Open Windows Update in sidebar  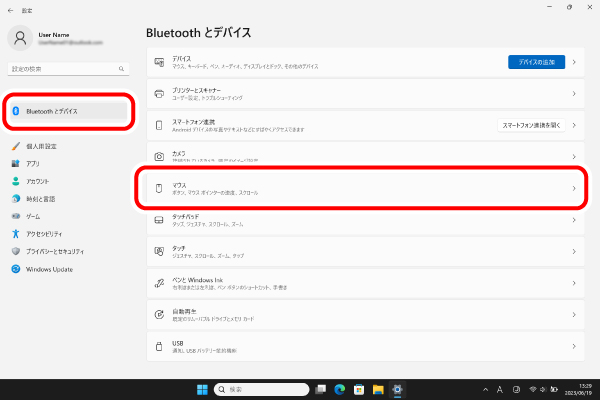point(49,269)
